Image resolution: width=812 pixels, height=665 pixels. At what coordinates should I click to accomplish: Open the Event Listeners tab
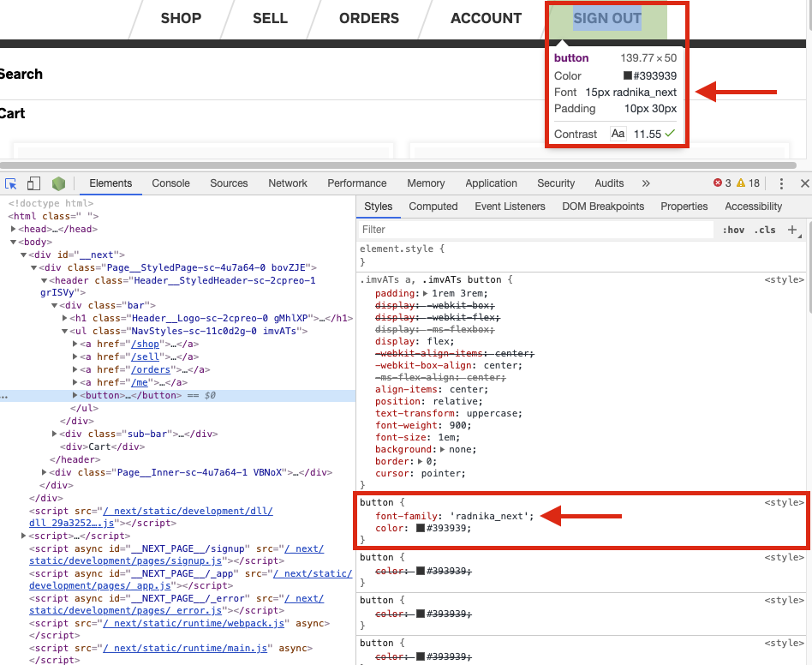pos(510,207)
